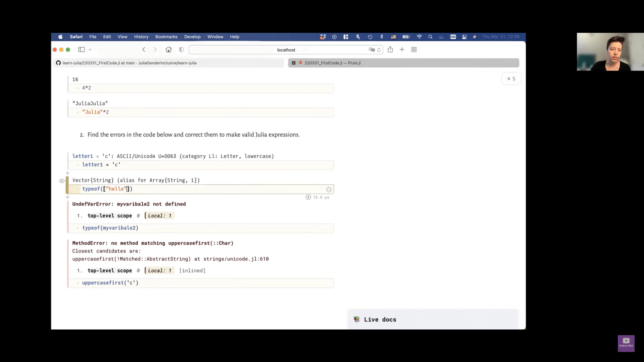Screen dimensions: 644x362
Task: Open the File menu
Action: (93, 37)
